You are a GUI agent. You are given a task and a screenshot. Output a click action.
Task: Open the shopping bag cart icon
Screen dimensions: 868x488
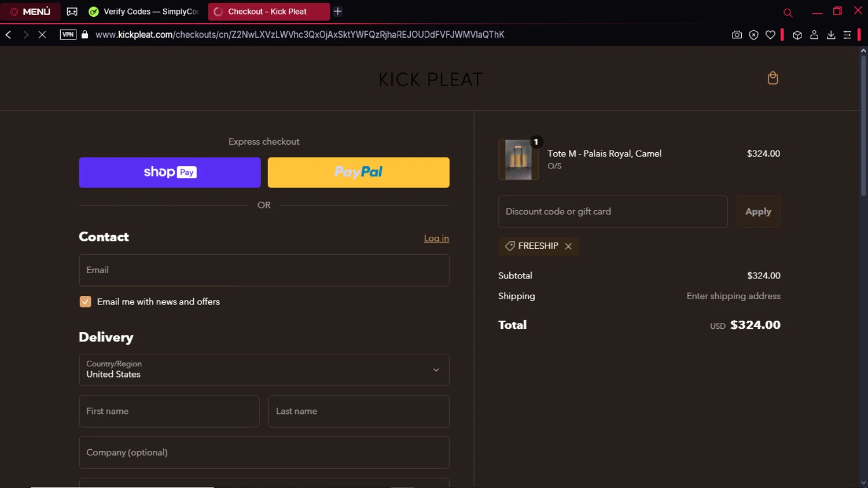click(773, 78)
